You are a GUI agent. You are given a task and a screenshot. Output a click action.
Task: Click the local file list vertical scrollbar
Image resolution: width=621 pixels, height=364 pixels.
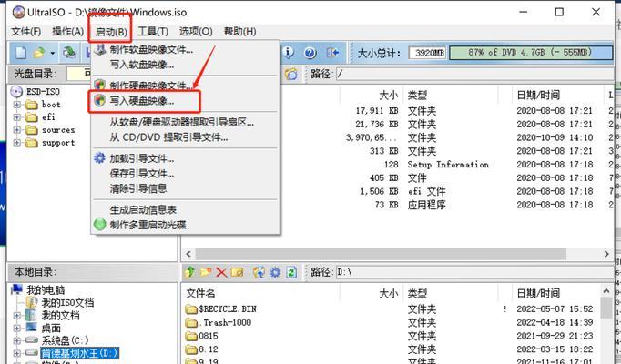coord(606,308)
